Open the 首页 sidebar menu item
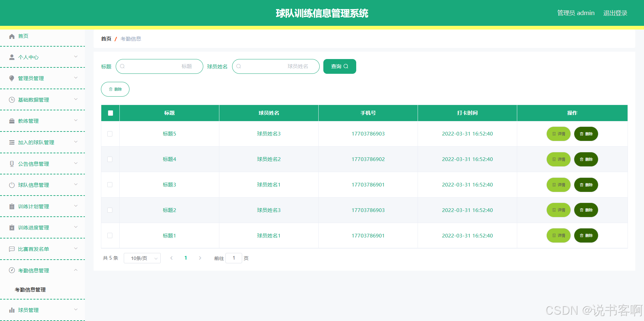Screen dimensions: 644x321 (42, 36)
